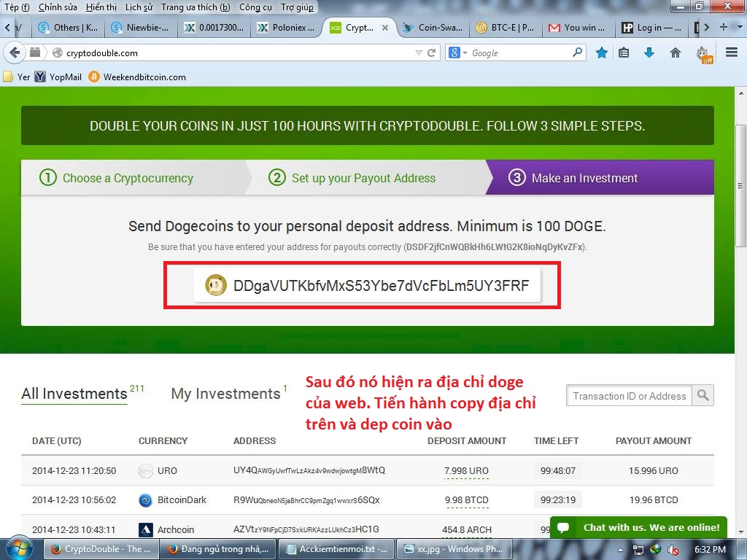The image size is (747, 560).
Task: Click the extension icon labeled off
Action: (x=704, y=54)
